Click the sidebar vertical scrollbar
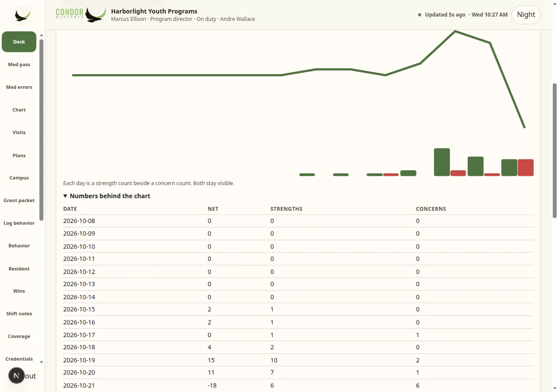558x392 pixels. 41,130
